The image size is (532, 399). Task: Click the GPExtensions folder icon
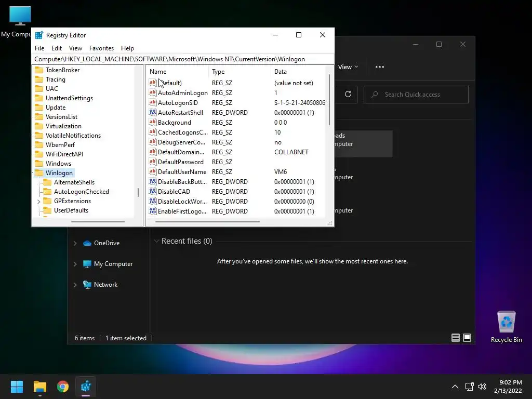pos(47,201)
